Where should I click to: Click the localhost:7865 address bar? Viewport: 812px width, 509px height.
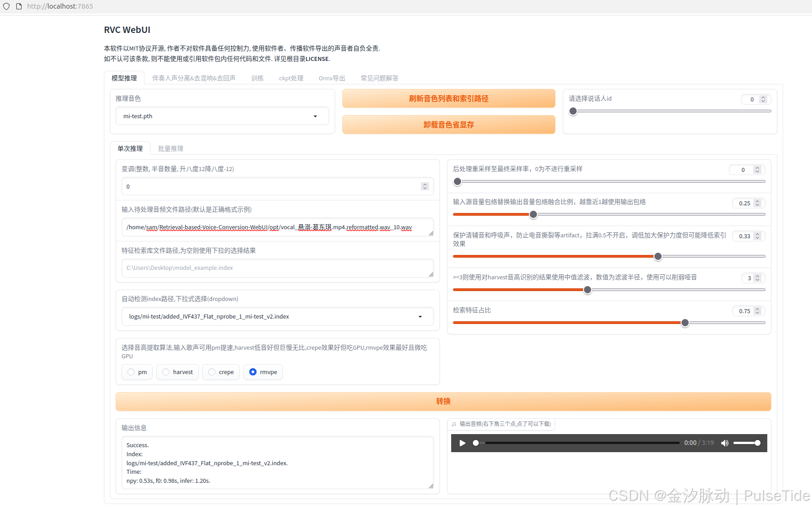pyautogui.click(x=60, y=6)
